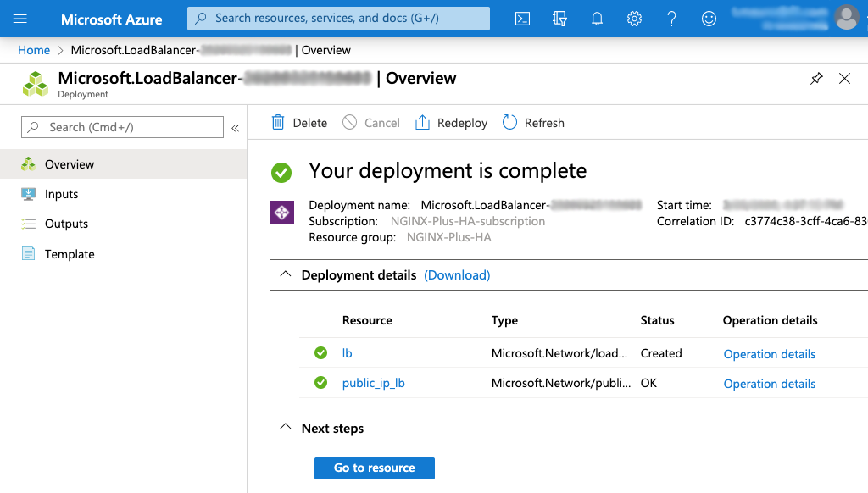Click the Go to resource button
The height and width of the screenshot is (493, 868).
coord(374,468)
